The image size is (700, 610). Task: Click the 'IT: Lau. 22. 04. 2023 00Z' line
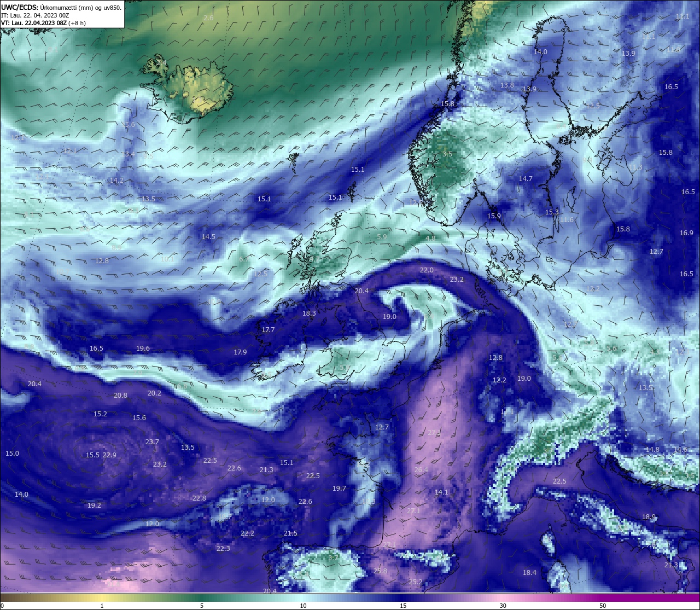(x=35, y=15)
